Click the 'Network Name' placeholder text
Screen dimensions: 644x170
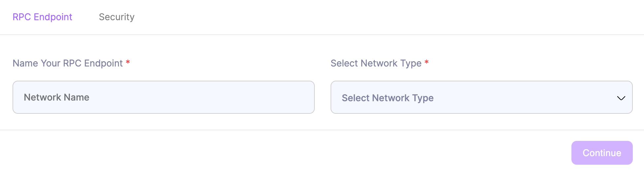click(x=56, y=97)
